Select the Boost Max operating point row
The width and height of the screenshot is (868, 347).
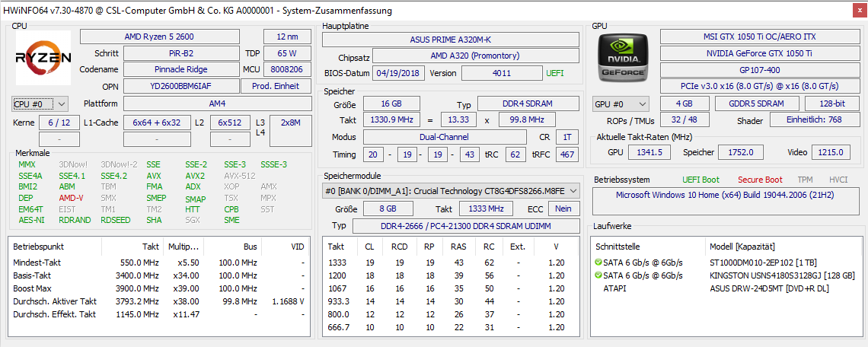[158, 288]
